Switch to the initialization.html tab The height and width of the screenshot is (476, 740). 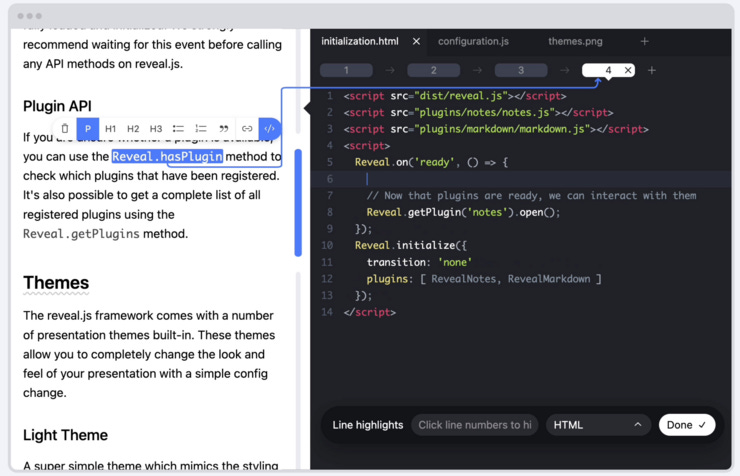360,42
